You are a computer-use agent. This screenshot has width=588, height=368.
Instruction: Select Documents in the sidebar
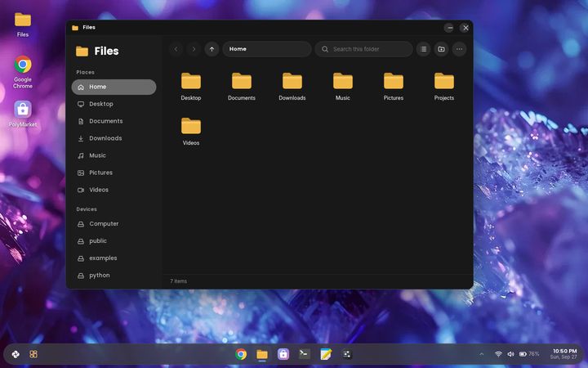coord(114,121)
